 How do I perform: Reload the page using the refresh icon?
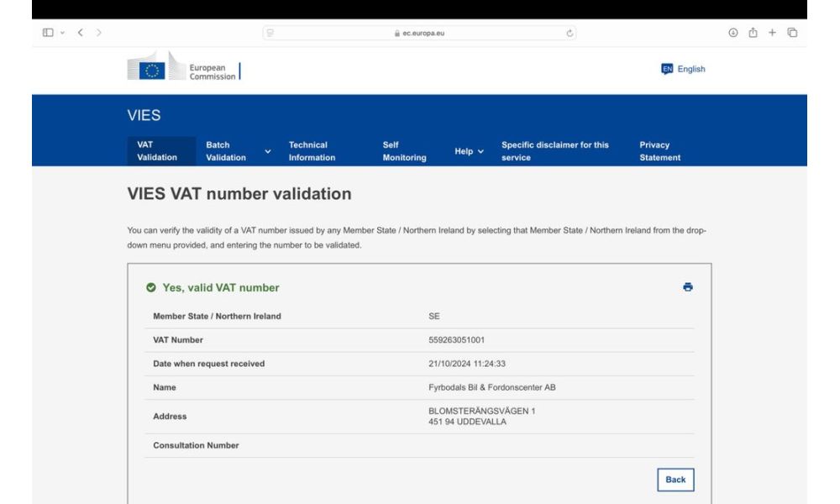570,33
